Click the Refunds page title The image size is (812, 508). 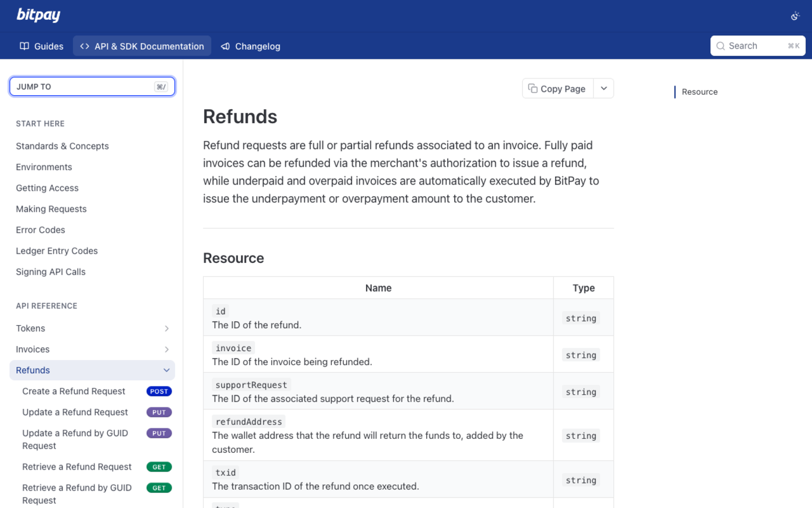point(240,117)
